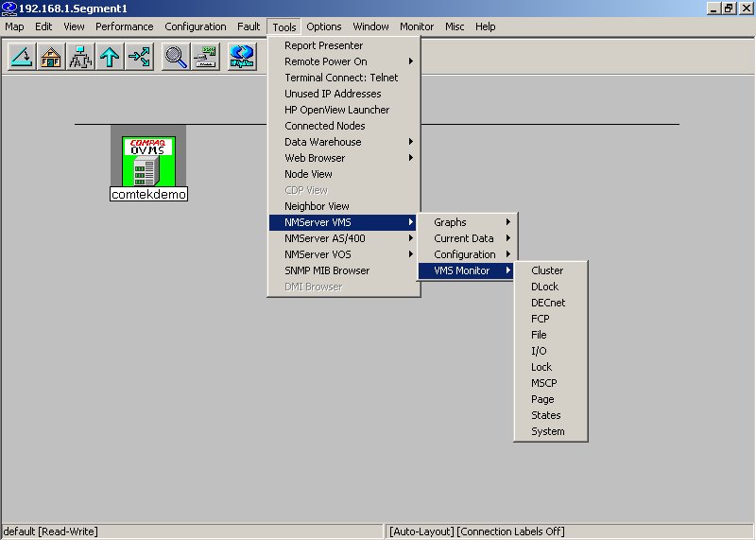Click the Quick Navigator arrows icon

pos(139,58)
